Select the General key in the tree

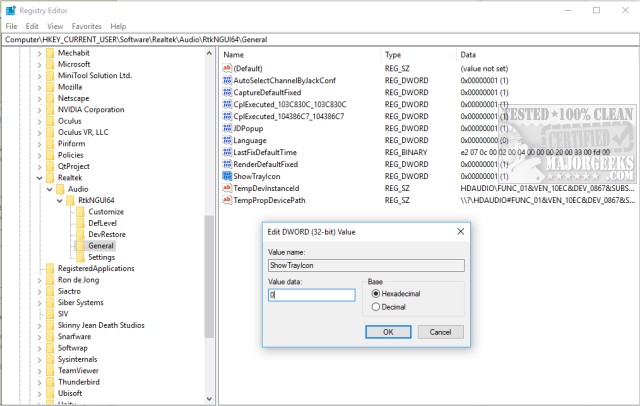pos(101,246)
